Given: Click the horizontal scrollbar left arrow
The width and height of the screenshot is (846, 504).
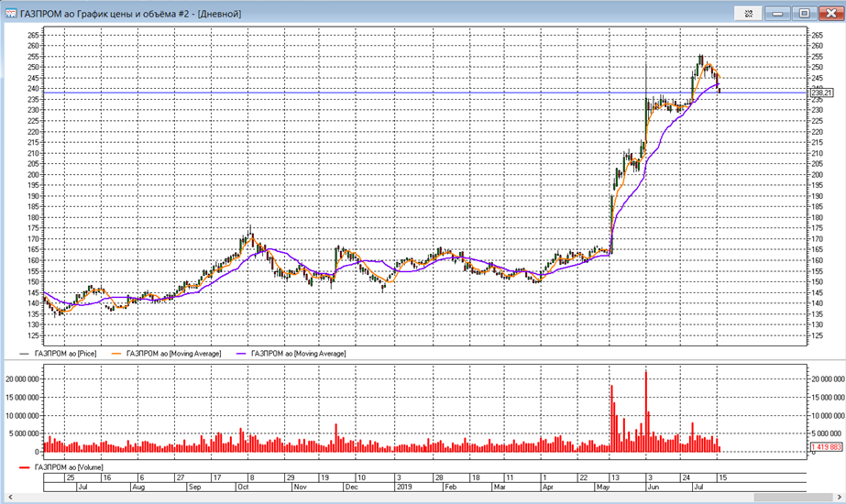Looking at the screenshot, I should pos(9,497).
